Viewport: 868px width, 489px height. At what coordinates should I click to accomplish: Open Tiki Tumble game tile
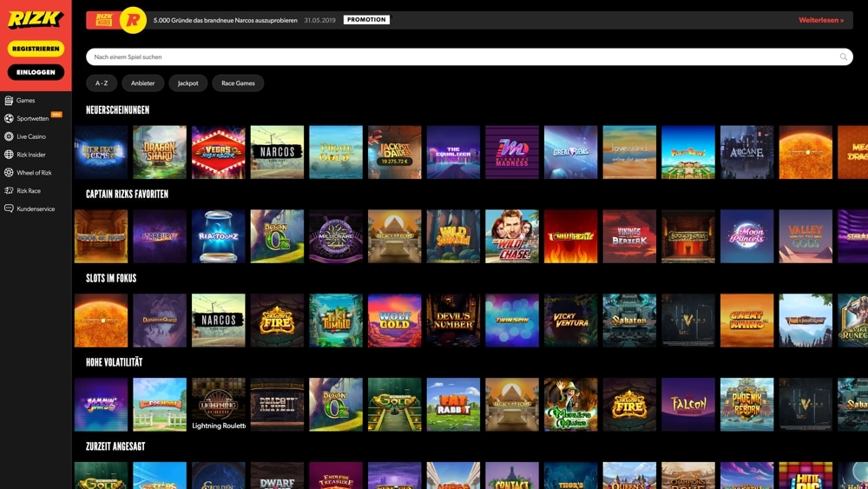coord(335,320)
